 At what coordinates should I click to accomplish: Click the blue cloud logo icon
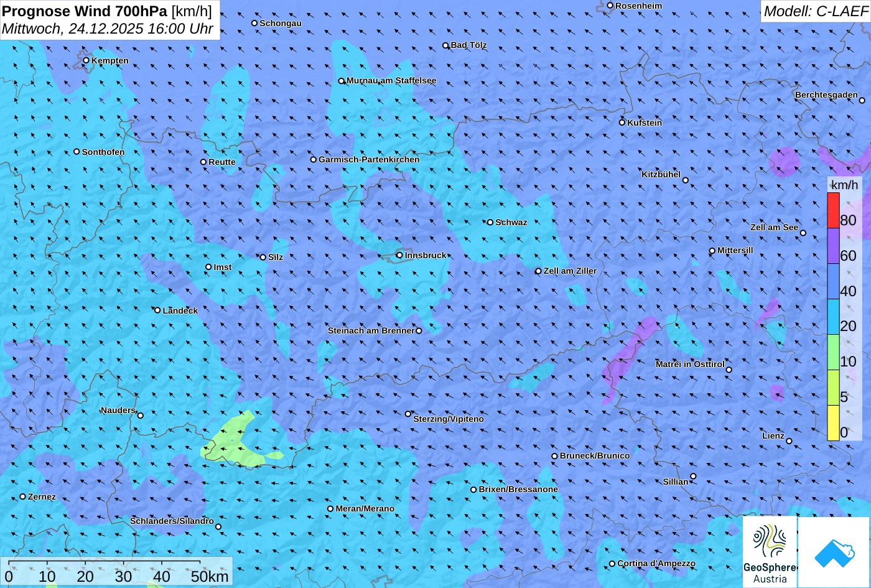[834, 553]
